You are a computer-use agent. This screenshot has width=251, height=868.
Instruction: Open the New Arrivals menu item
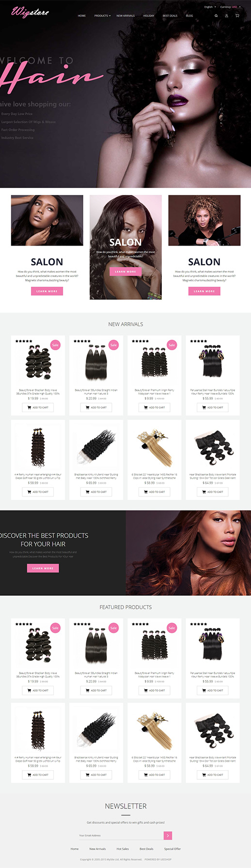point(125,15)
